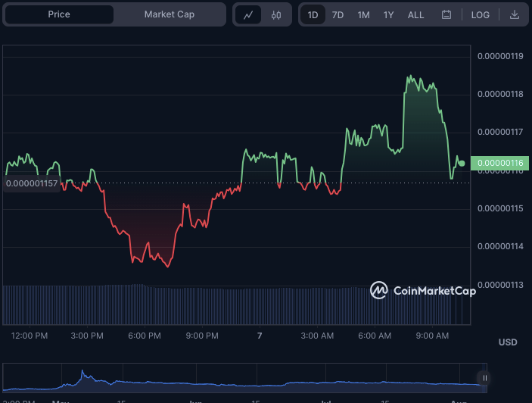Show ALL time price history
The height and width of the screenshot is (403, 532).
coord(415,14)
